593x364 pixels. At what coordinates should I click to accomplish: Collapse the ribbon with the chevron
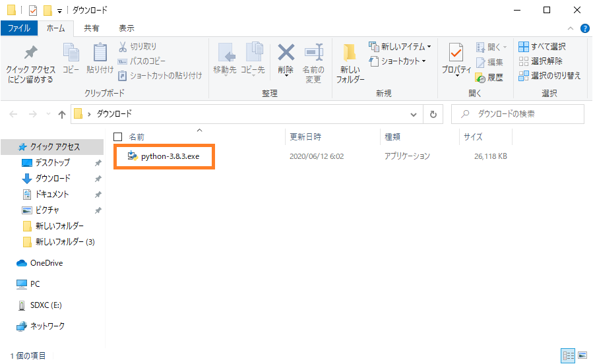coord(571,28)
